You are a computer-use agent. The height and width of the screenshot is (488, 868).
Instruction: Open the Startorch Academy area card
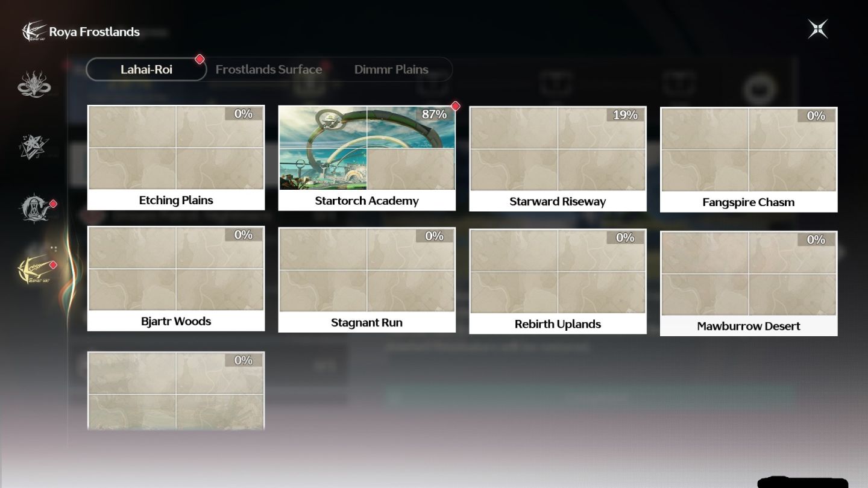point(366,158)
